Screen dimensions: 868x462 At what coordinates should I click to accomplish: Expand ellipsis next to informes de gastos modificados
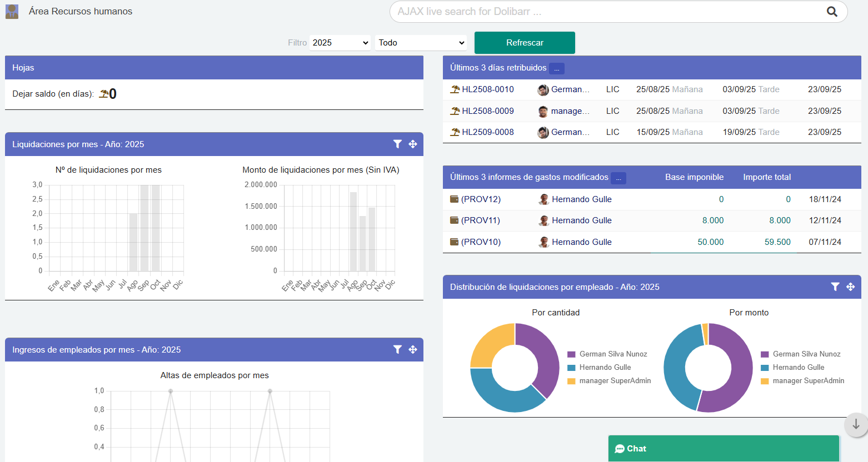tap(618, 178)
